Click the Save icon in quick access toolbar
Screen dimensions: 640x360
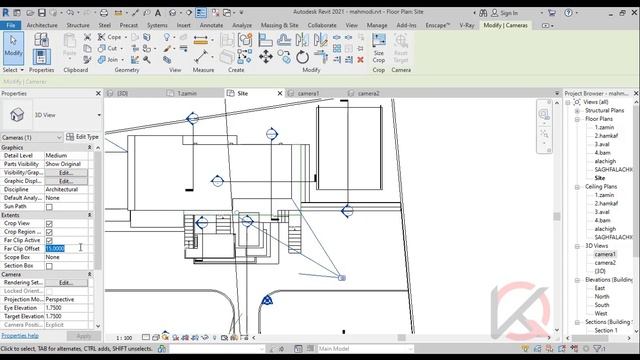(42, 13)
